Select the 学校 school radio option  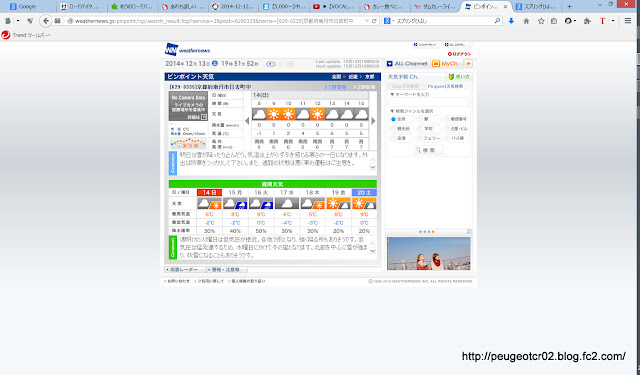coord(420,129)
